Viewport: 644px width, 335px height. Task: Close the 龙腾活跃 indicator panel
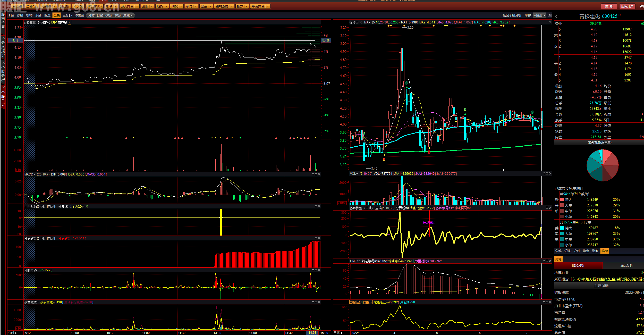(x=550, y=302)
